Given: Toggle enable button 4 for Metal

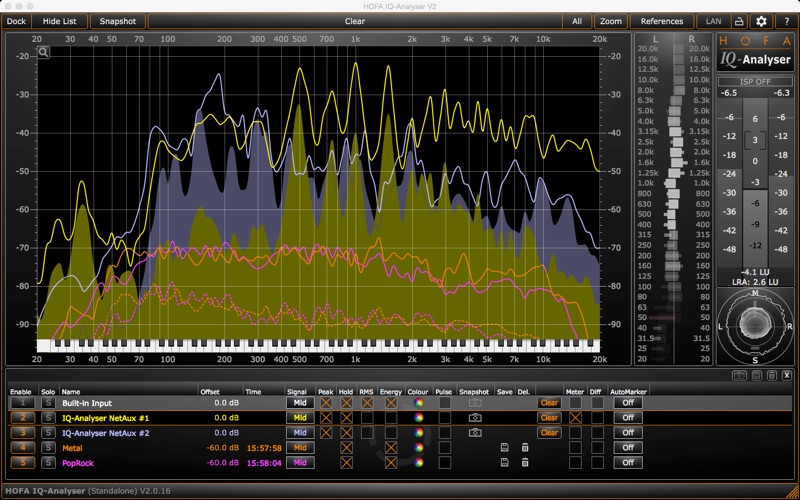Looking at the screenshot, I should [x=22, y=448].
